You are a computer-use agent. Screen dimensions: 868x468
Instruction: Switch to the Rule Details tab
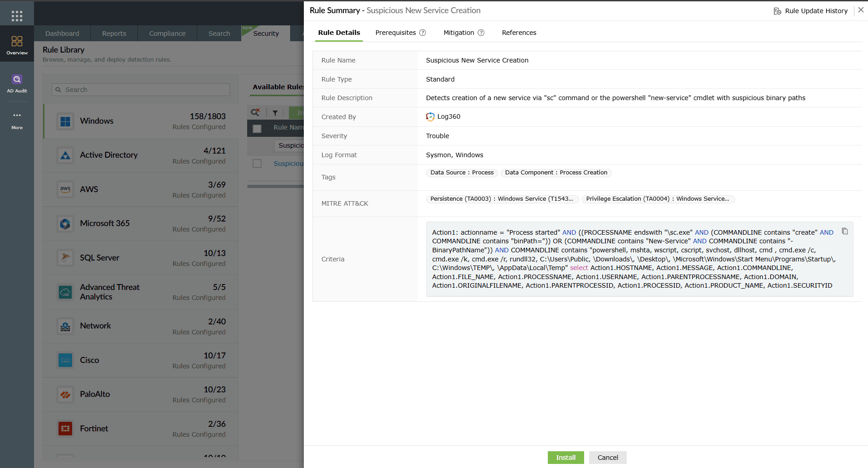coord(339,33)
